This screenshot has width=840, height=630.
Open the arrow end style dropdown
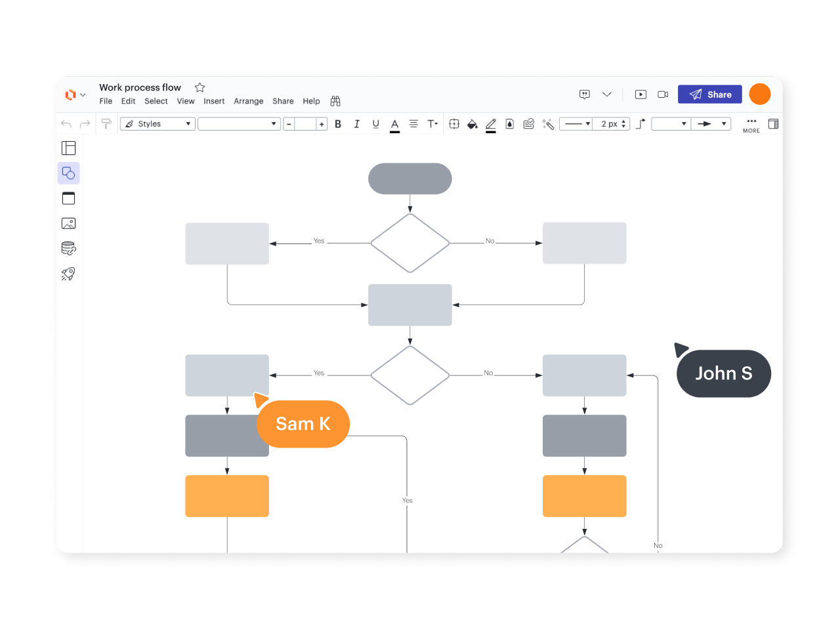click(x=711, y=124)
